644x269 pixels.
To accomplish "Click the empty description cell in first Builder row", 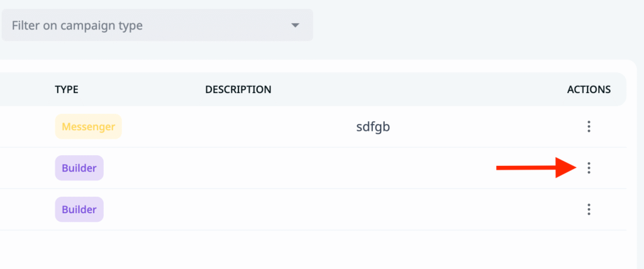I will coord(314,168).
